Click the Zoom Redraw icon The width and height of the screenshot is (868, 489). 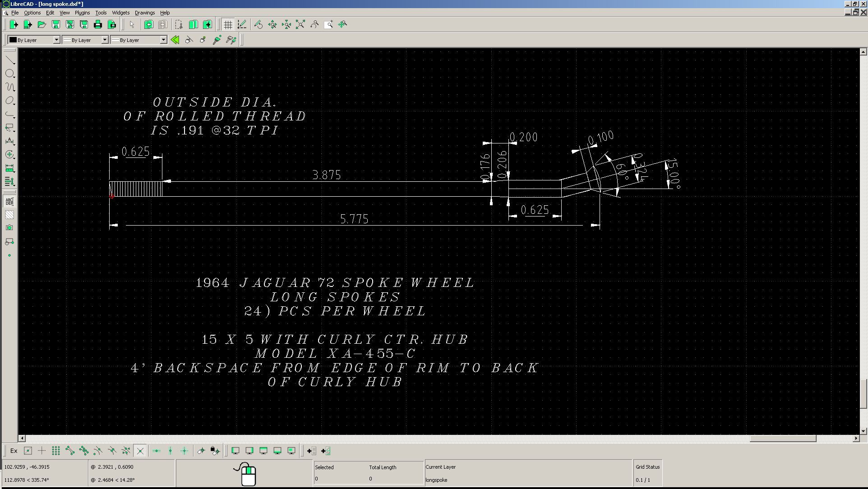(259, 24)
